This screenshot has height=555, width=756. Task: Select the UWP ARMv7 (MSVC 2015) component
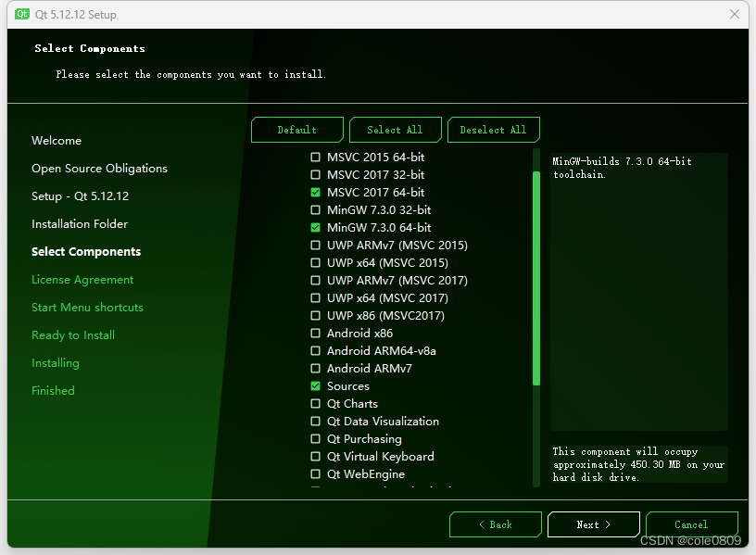click(x=315, y=245)
